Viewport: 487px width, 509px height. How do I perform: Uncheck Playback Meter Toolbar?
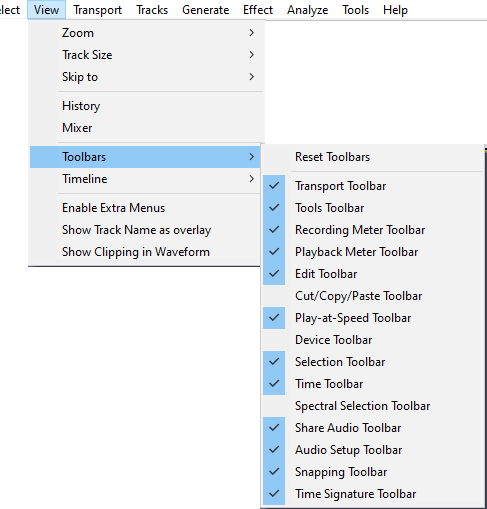pos(373,252)
